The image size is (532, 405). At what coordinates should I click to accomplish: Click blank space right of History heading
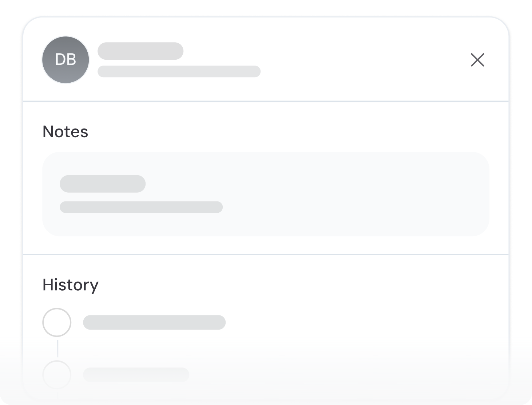pyautogui.click(x=291, y=285)
